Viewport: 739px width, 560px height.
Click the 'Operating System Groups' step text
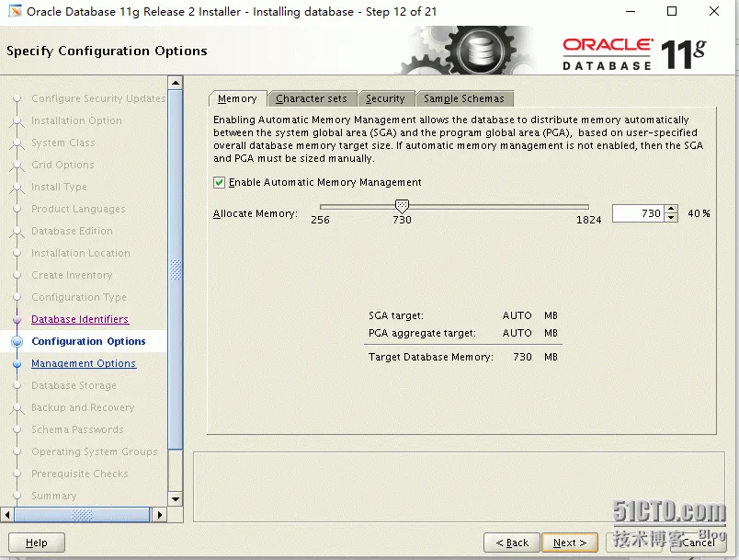click(x=95, y=451)
